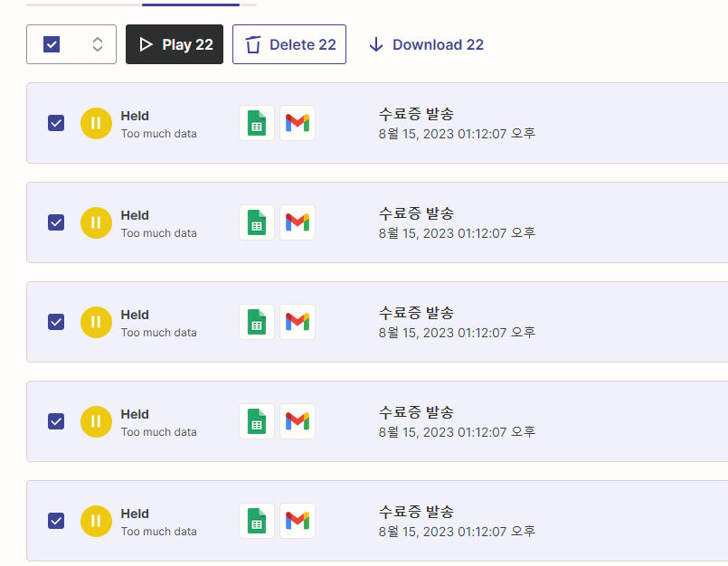
Task: Click the Google Sheets icon in the first row
Action: (259, 123)
